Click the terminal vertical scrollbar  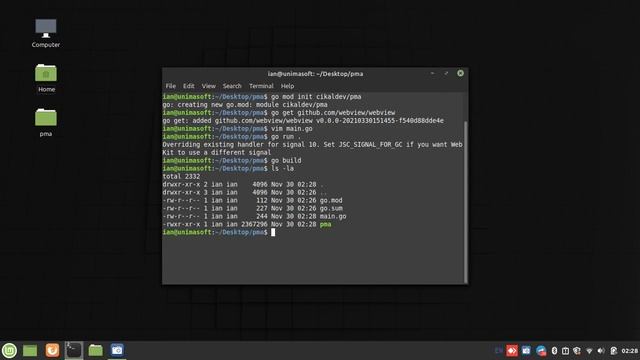coord(466,202)
